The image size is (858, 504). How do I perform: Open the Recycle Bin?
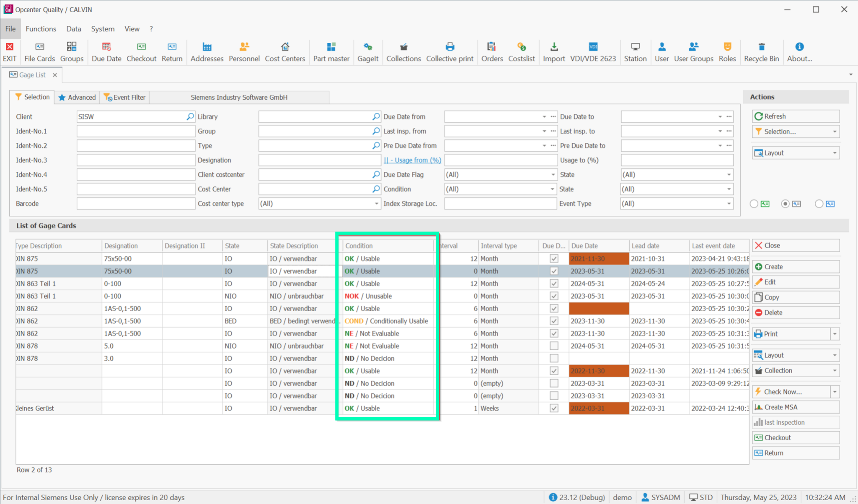pos(762,51)
